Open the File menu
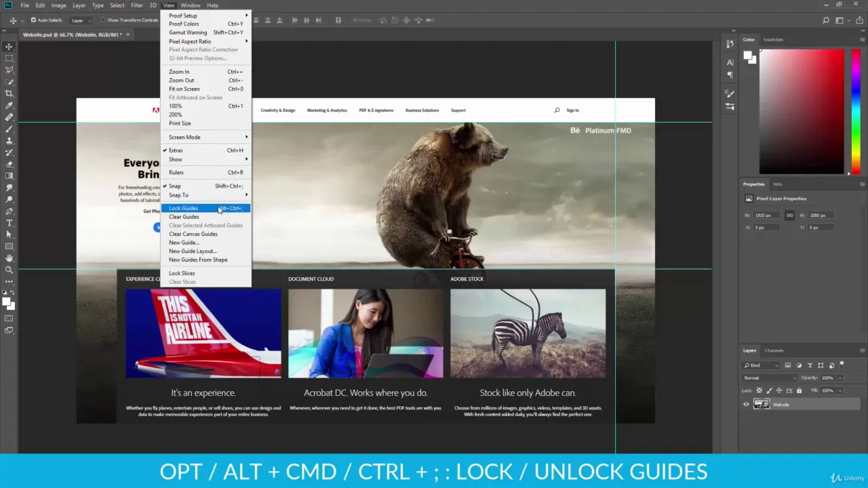Screen dimensions: 868x488 tap(24, 5)
